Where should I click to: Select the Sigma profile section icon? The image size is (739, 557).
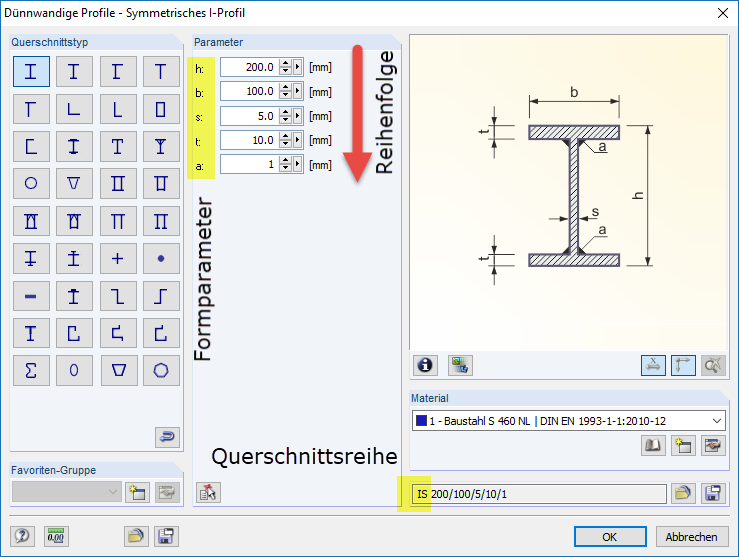(x=31, y=370)
